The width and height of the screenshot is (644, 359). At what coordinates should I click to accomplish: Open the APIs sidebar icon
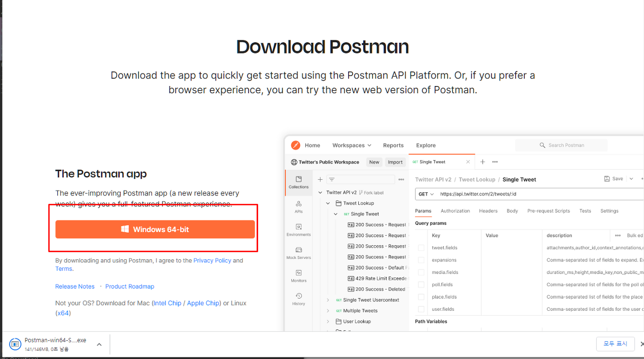point(299,206)
